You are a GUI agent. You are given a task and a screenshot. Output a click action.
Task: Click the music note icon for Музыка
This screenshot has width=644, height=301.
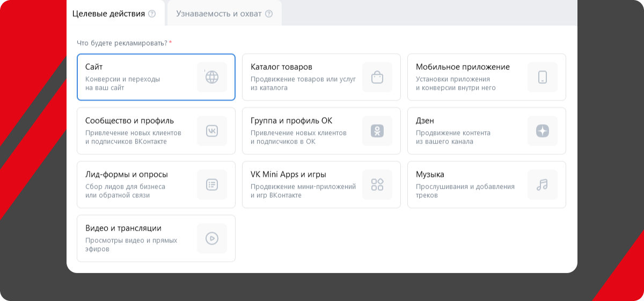[x=543, y=184]
